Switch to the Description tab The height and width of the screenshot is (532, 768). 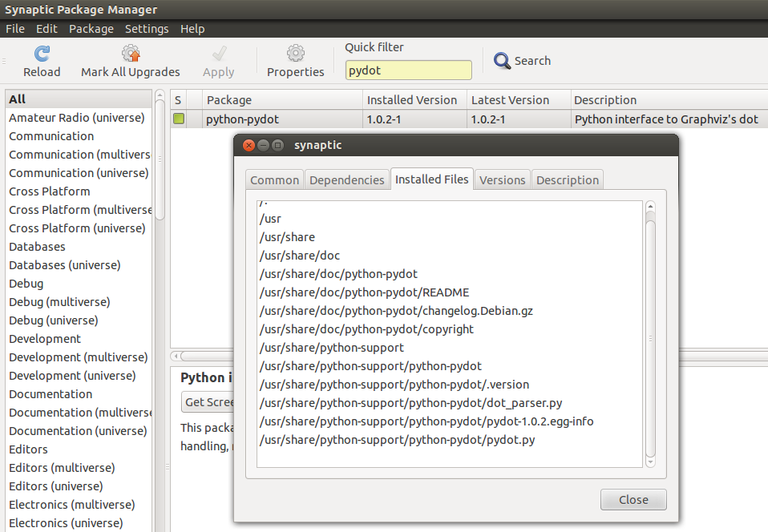568,180
